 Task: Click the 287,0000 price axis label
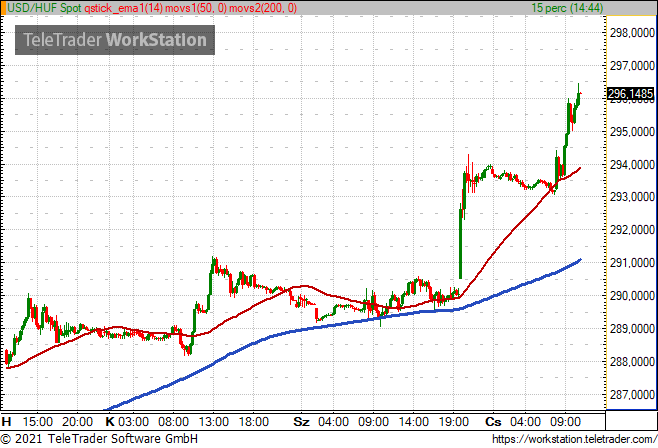(632, 394)
